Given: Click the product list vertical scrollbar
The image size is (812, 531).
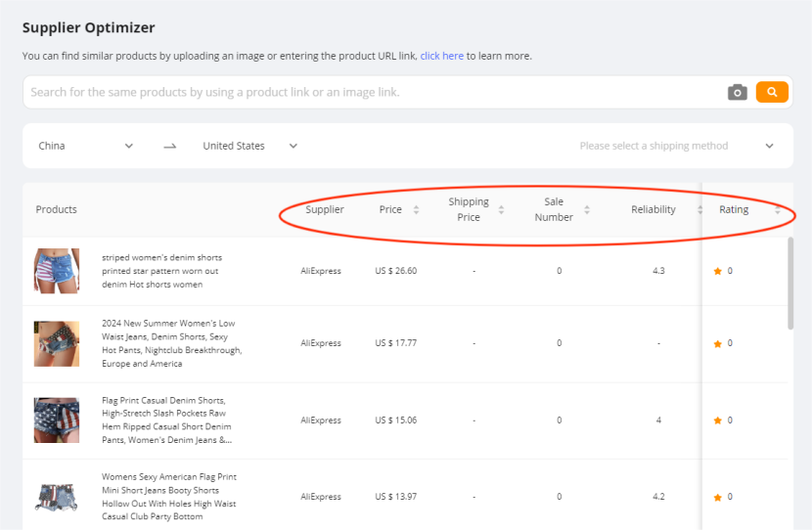Looking at the screenshot, I should [x=790, y=283].
